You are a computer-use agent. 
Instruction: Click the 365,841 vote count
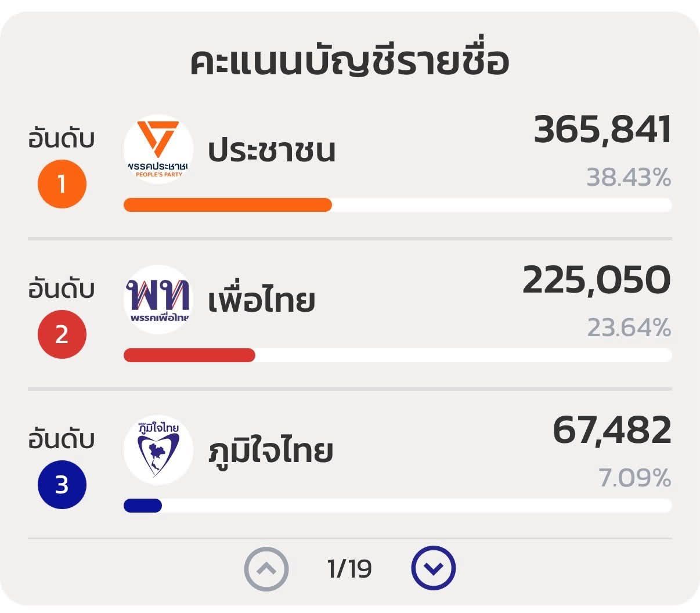[602, 129]
